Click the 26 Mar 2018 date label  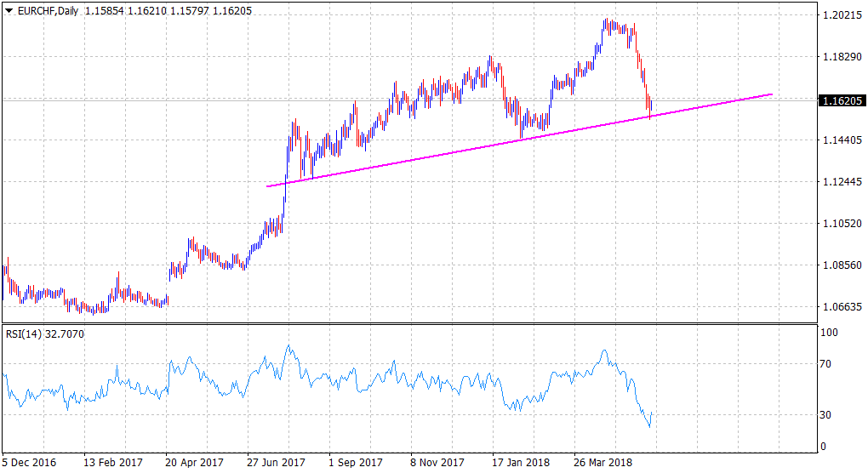(x=602, y=462)
